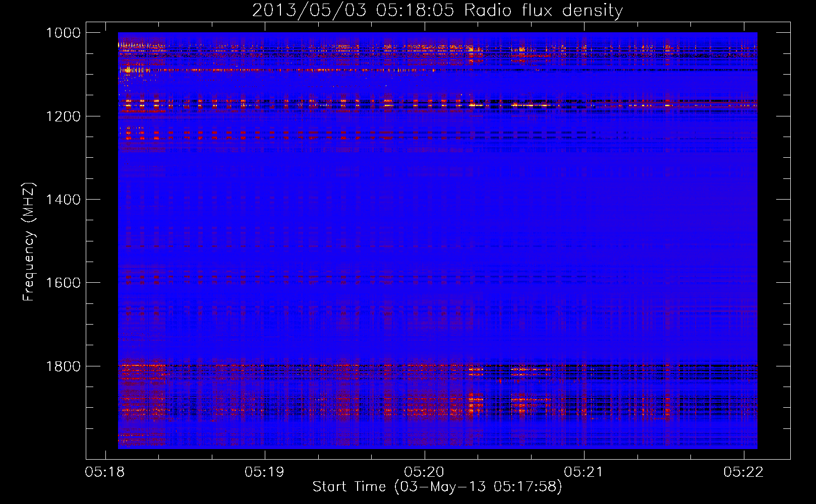The width and height of the screenshot is (816, 504).
Task: Click the 1200 frequency tick label
Action: click(63, 116)
